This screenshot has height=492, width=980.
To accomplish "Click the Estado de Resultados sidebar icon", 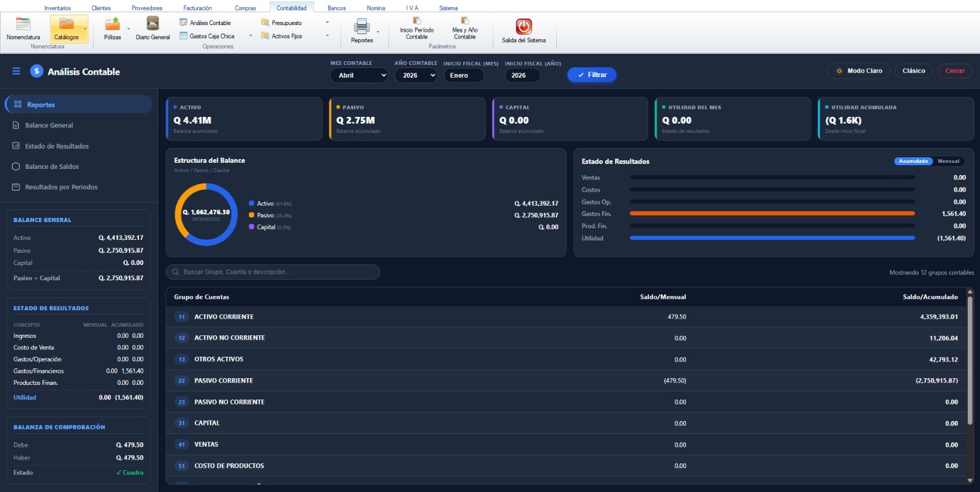I will click(x=16, y=146).
